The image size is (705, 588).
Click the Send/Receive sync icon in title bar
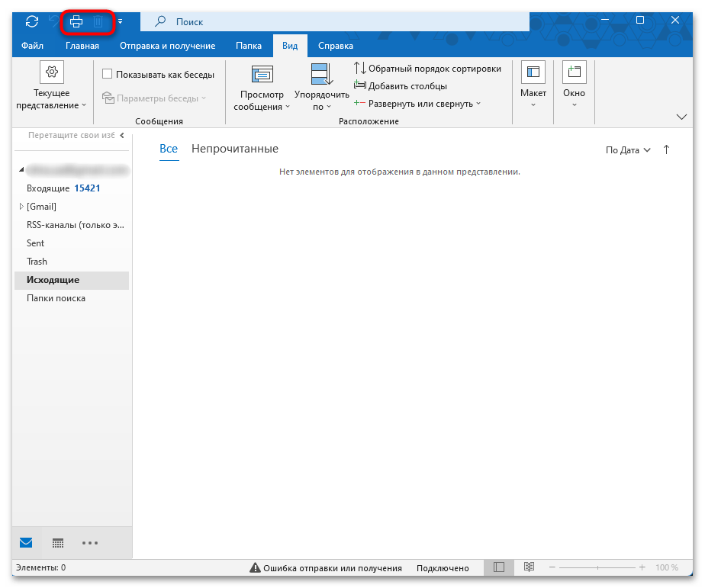32,21
